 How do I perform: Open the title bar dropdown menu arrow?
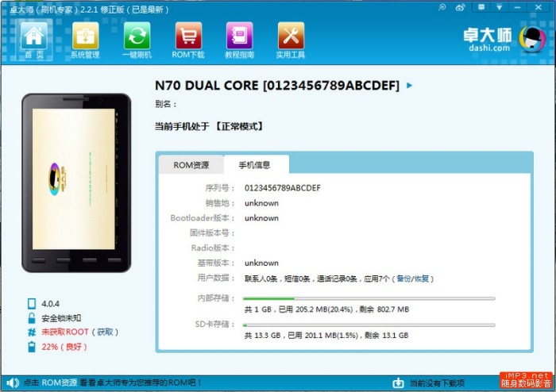(x=500, y=7)
